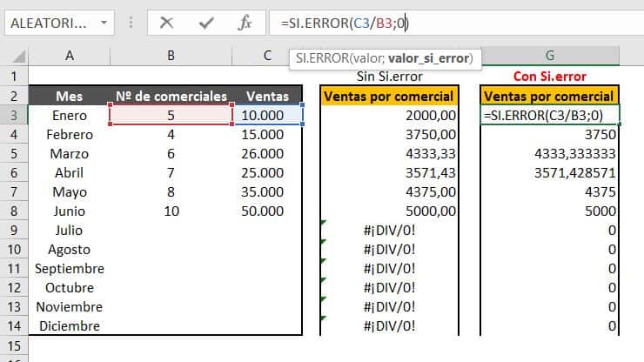
Task: Select row 1 header
Action: pyautogui.click(x=14, y=76)
